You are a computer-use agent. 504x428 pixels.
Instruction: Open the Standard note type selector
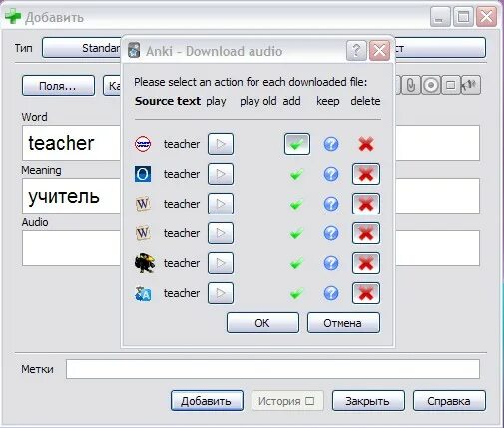(82, 48)
